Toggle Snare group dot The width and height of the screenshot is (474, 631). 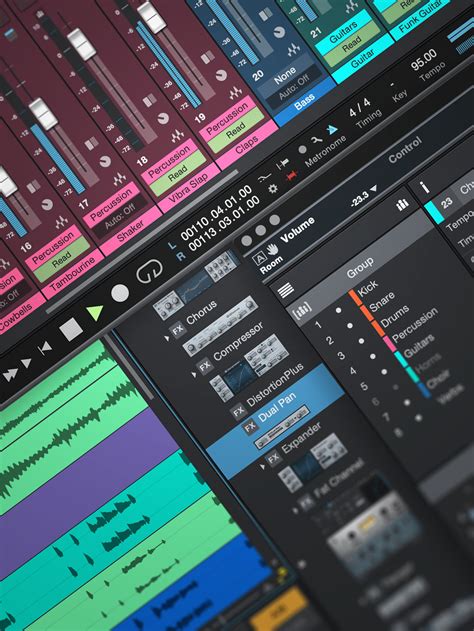[x=350, y=326]
